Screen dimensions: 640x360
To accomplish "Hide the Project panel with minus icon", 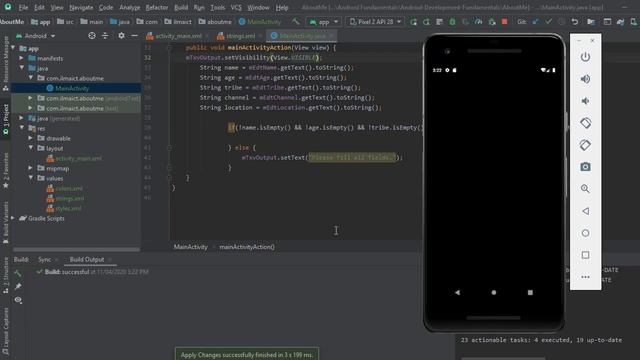I will pyautogui.click(x=134, y=36).
